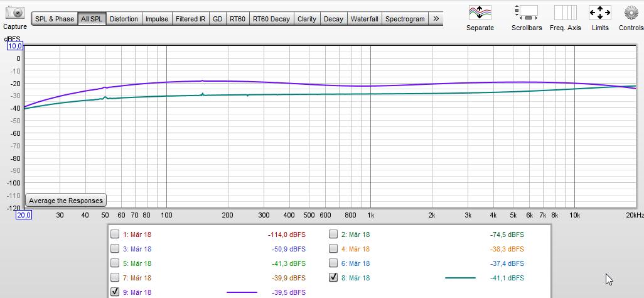Open the Spectrogram tab
The width and height of the screenshot is (644, 298).
point(404,19)
